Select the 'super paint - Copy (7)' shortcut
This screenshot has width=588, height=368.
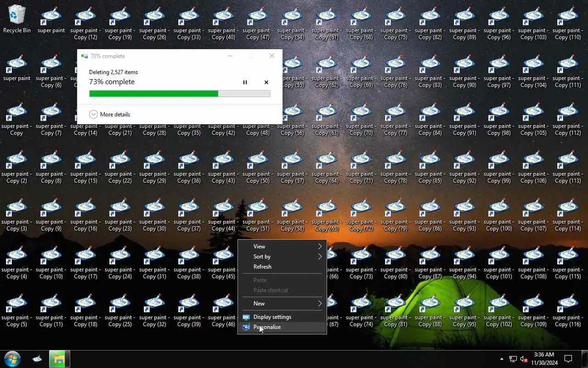[x=51, y=119]
